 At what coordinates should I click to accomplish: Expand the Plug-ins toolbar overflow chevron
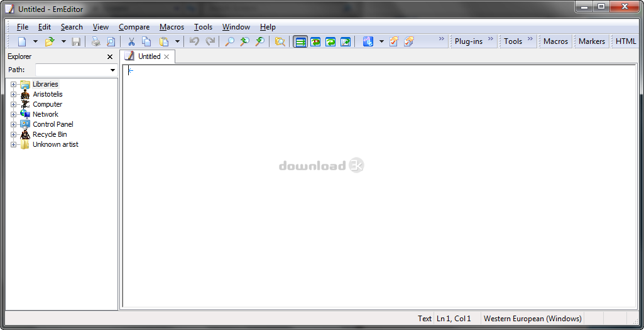click(x=491, y=39)
